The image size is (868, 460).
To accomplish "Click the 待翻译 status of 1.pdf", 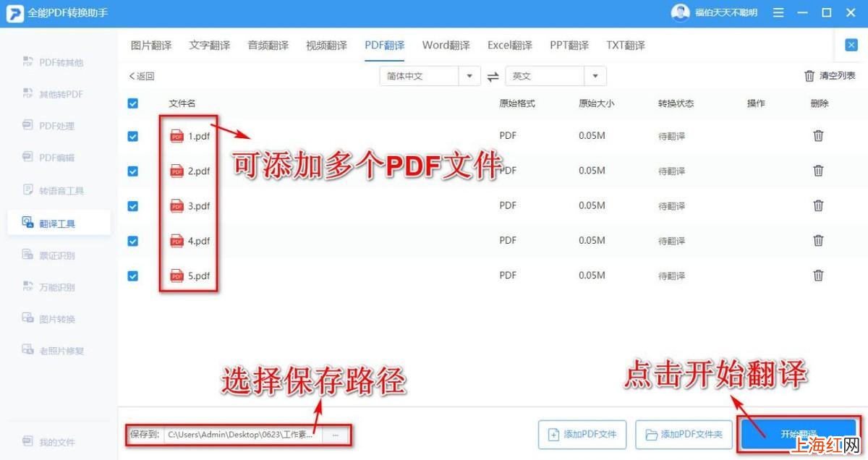I will [x=671, y=136].
